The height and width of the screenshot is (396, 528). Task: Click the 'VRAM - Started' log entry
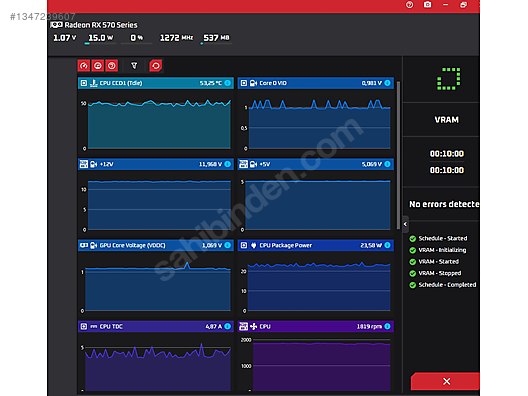pyautogui.click(x=438, y=262)
